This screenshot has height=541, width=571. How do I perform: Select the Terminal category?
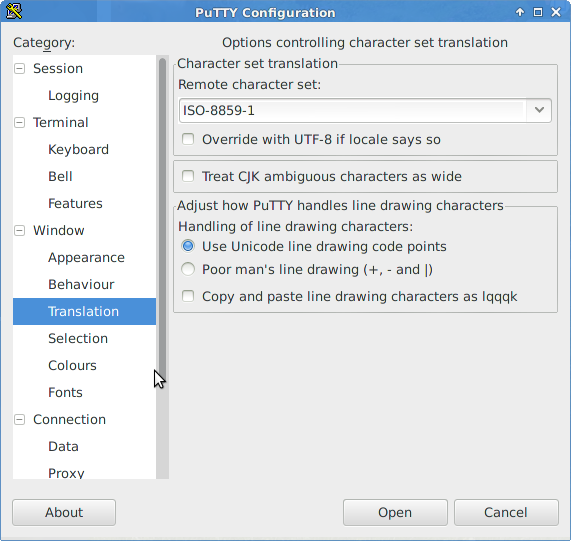[61, 122]
